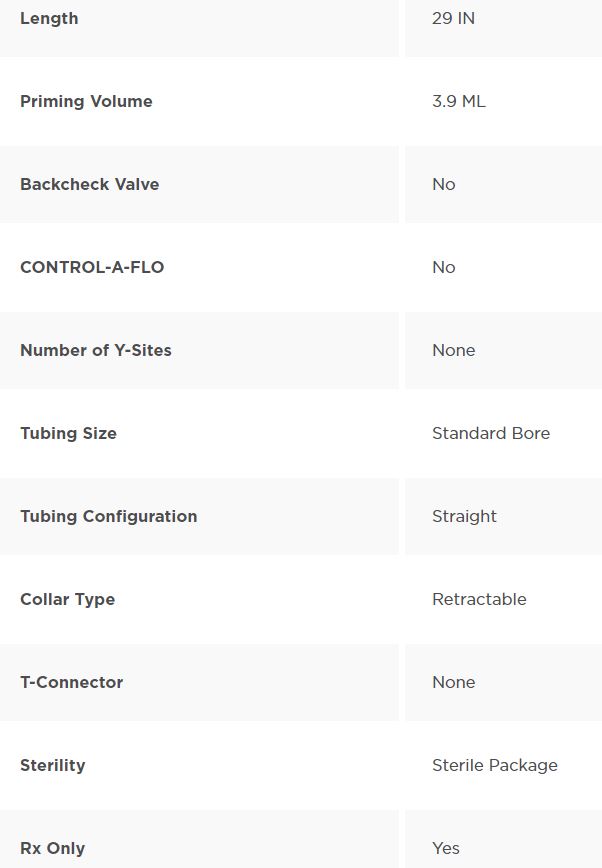Click the Retractable value
The image size is (602, 868).
[479, 600]
